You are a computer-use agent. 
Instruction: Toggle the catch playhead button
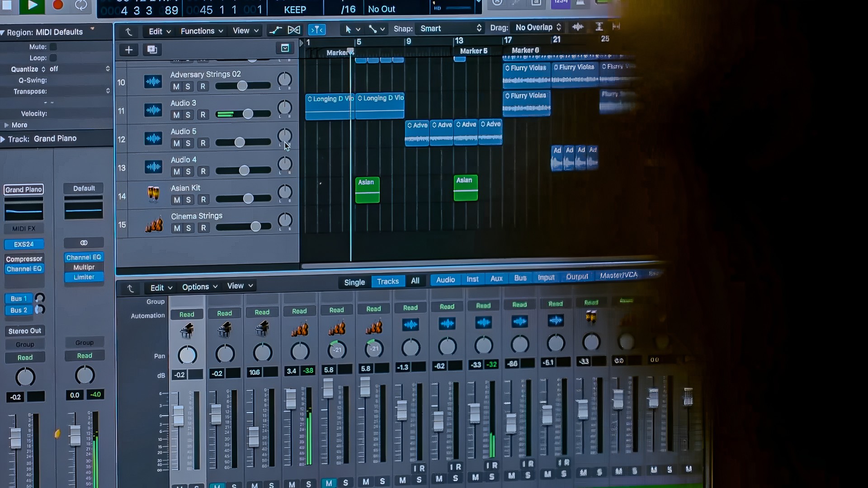tap(317, 30)
